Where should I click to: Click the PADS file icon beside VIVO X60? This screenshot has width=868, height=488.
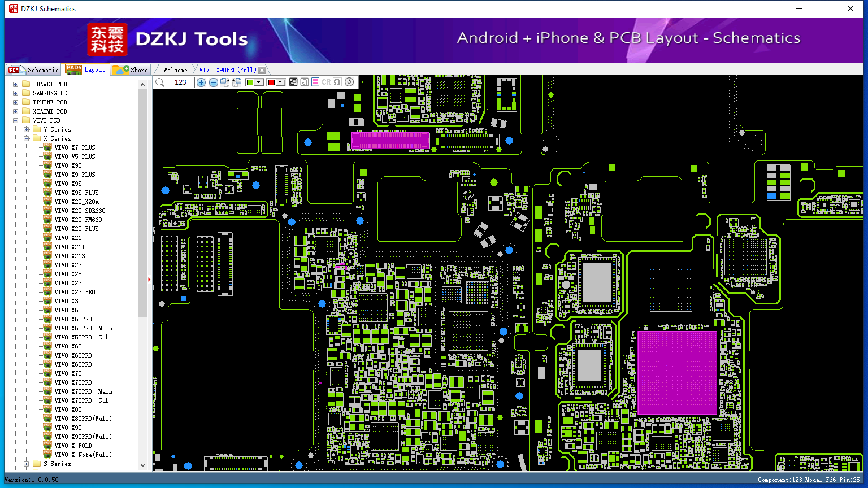tap(47, 346)
